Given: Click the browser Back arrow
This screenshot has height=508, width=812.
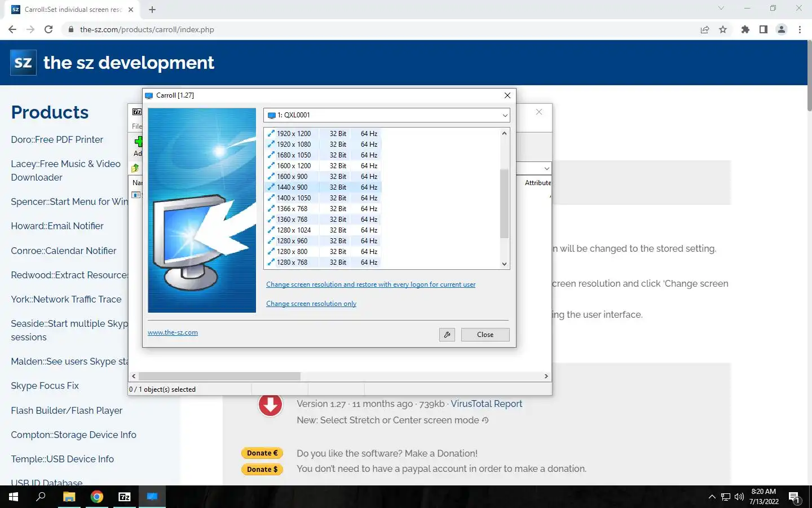Looking at the screenshot, I should 12,29.
